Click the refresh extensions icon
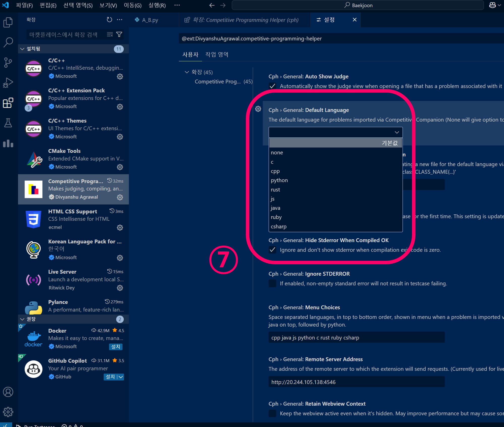Viewport: 504px width, 427px height. tap(109, 20)
